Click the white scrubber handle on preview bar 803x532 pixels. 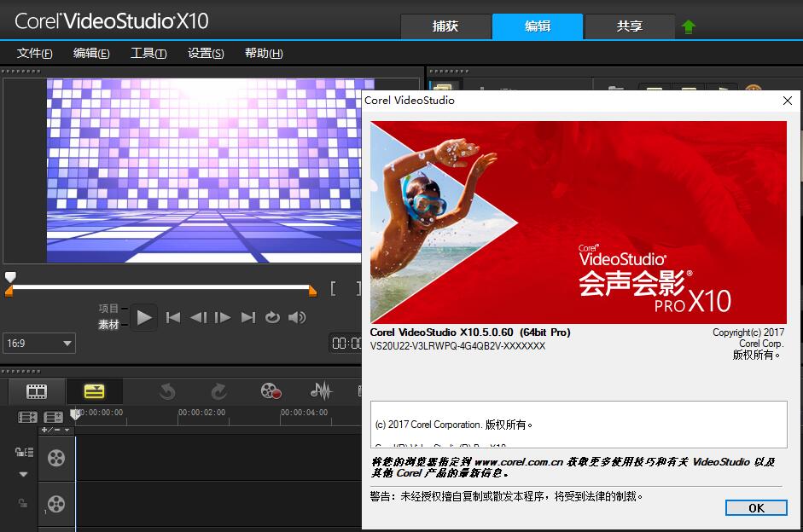click(10, 277)
